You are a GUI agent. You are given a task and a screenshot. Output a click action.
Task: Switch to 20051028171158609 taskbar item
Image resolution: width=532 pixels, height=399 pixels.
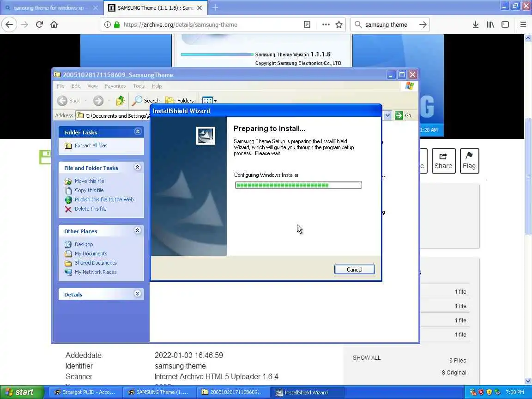[x=233, y=392]
